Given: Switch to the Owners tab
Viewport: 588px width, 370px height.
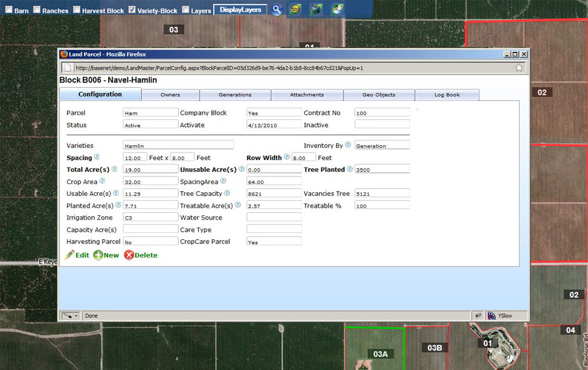Looking at the screenshot, I should 171,95.
